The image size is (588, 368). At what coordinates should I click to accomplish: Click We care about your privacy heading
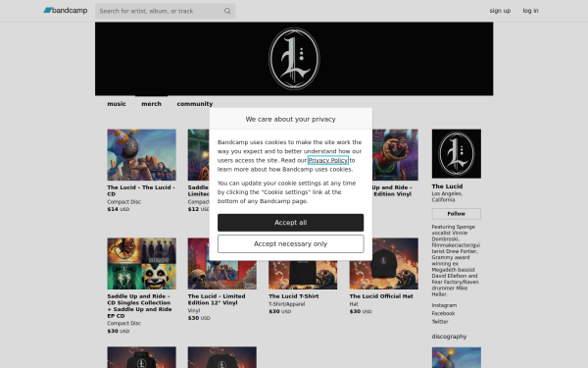(x=291, y=119)
